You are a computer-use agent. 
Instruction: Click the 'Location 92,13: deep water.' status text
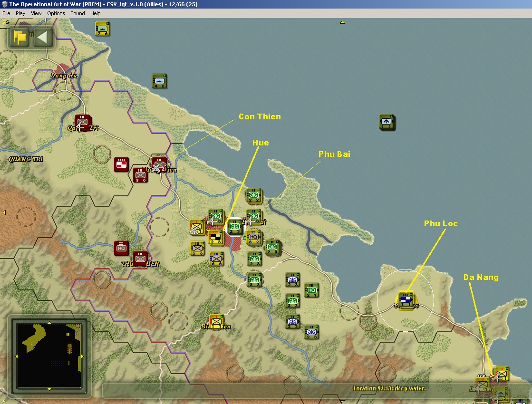coord(389,388)
